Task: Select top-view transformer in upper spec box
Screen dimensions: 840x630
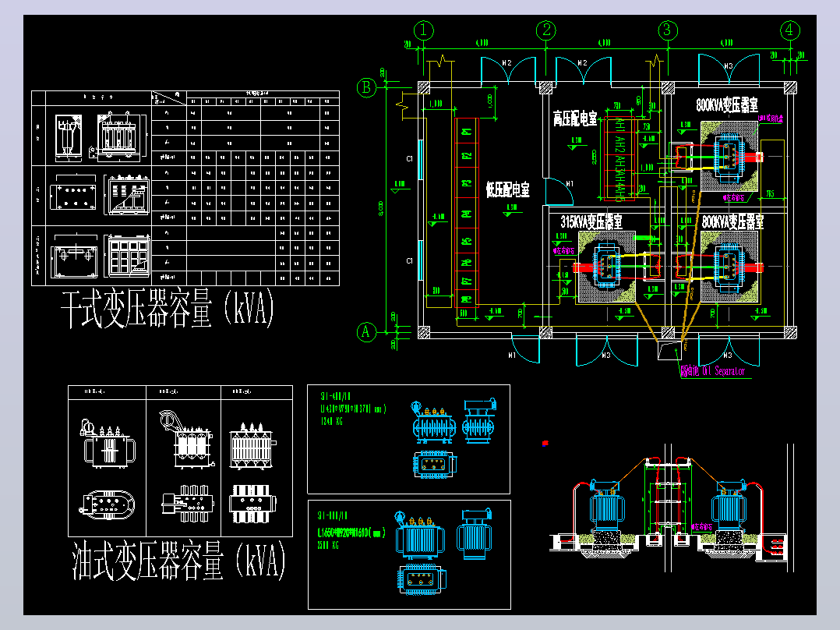Action: coord(435,465)
